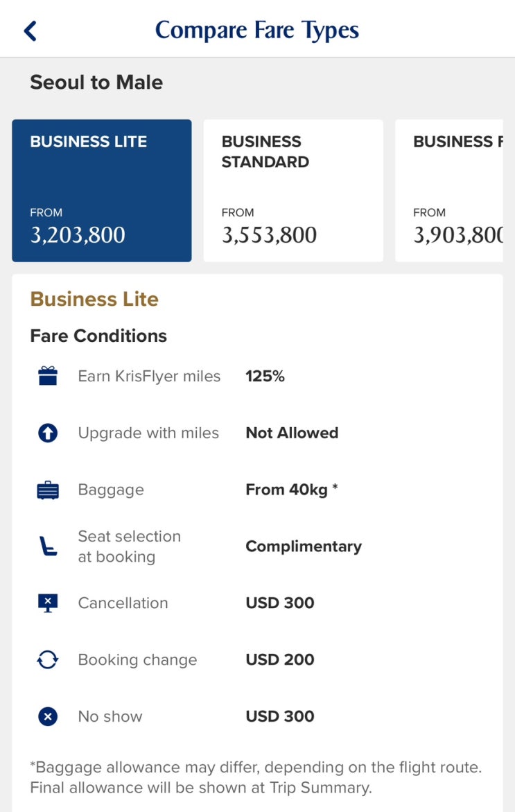Viewport: 515px width, 812px height.
Task: Click the From 40kg baggage value
Action: pos(292,490)
